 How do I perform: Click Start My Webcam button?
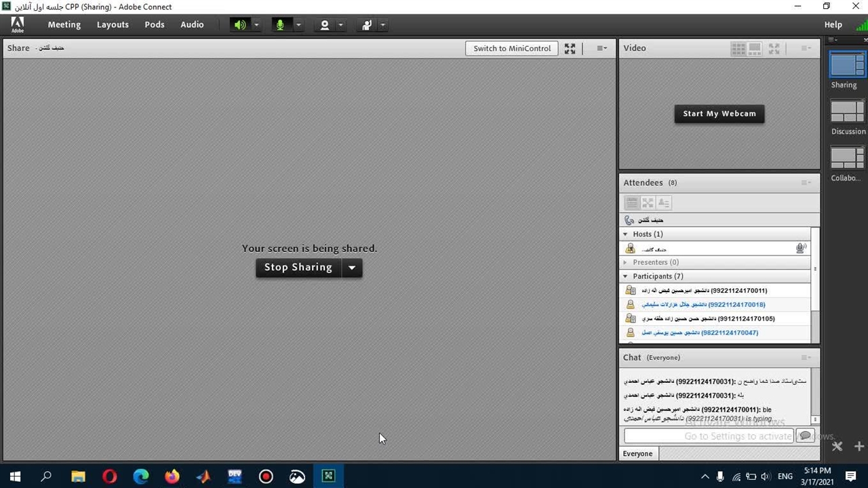(x=719, y=114)
